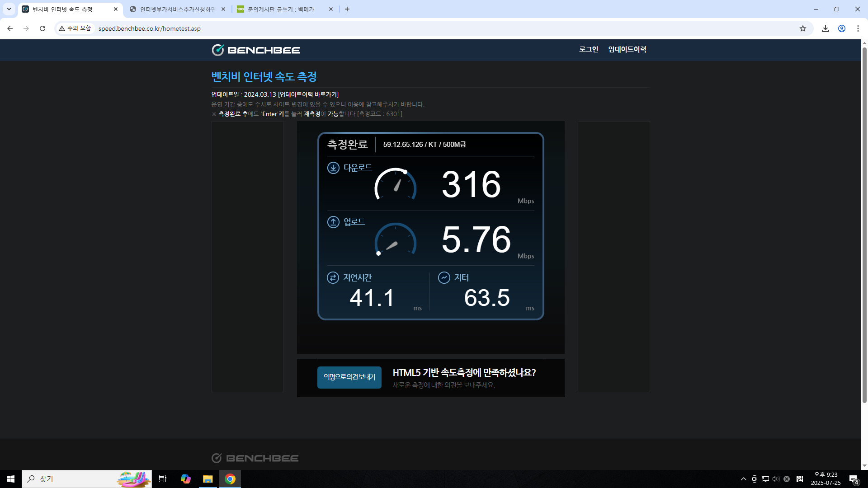Switch to the 인터넷부가서비스추가신청화면 tab
Viewport: 868px width, 488px height.
point(177,9)
